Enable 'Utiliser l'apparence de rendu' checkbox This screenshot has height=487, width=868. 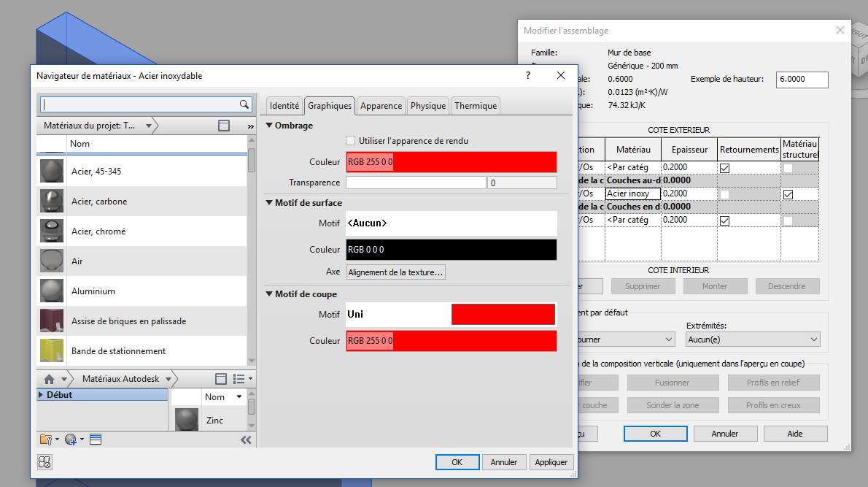point(351,141)
